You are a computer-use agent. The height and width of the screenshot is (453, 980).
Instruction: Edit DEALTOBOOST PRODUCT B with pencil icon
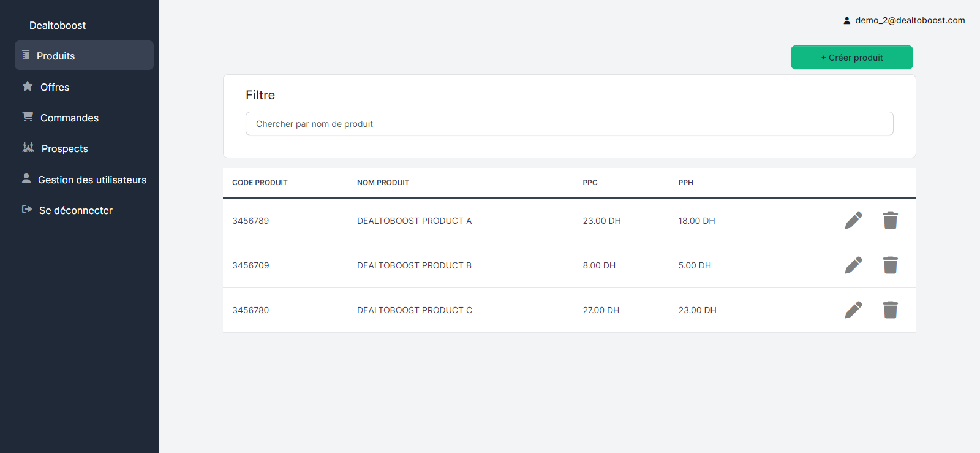(853, 265)
